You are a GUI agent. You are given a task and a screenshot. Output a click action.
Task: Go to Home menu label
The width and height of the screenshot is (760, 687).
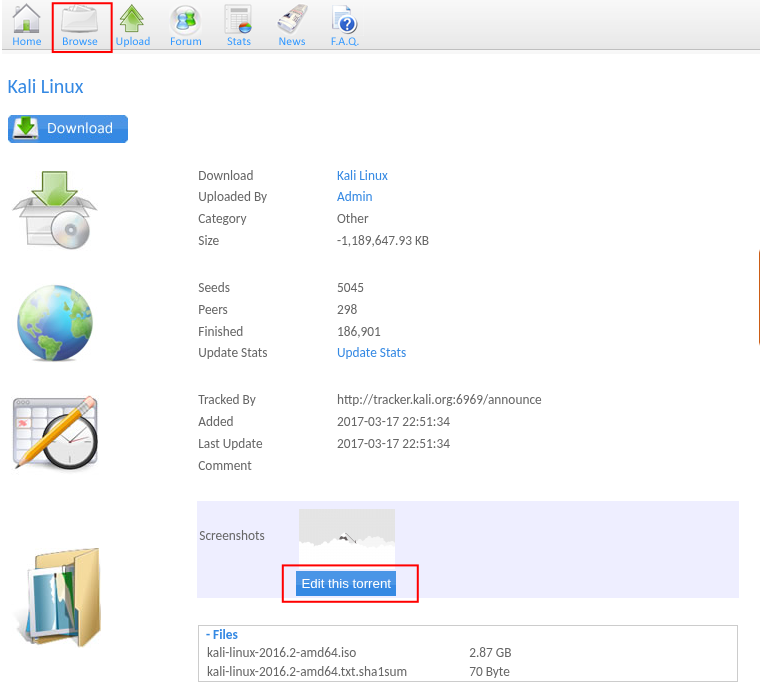pyautogui.click(x=27, y=42)
